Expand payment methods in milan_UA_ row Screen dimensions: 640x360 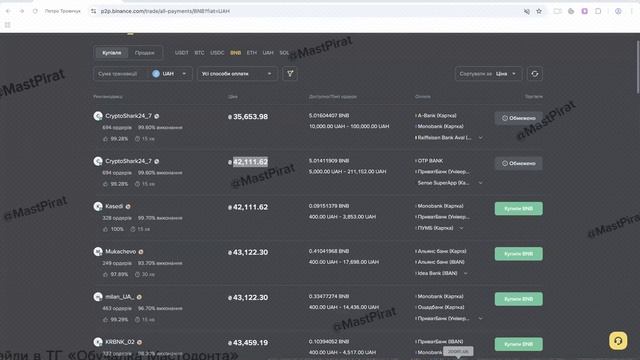[x=480, y=318]
